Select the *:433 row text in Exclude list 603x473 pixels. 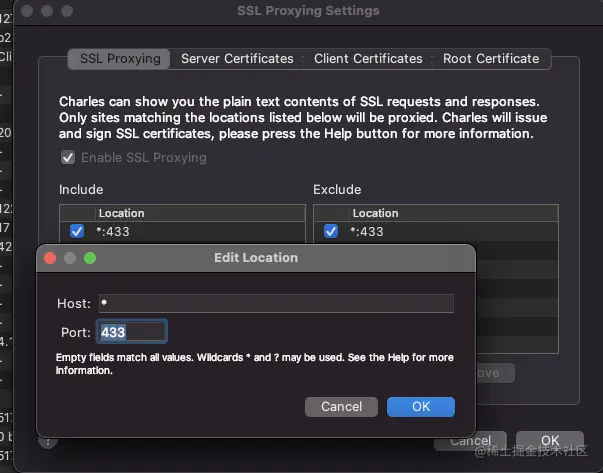point(367,232)
